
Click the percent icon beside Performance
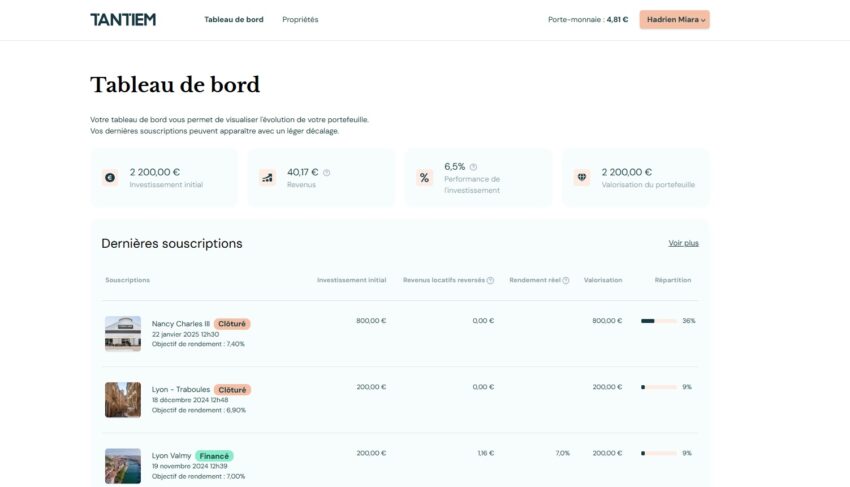click(424, 178)
